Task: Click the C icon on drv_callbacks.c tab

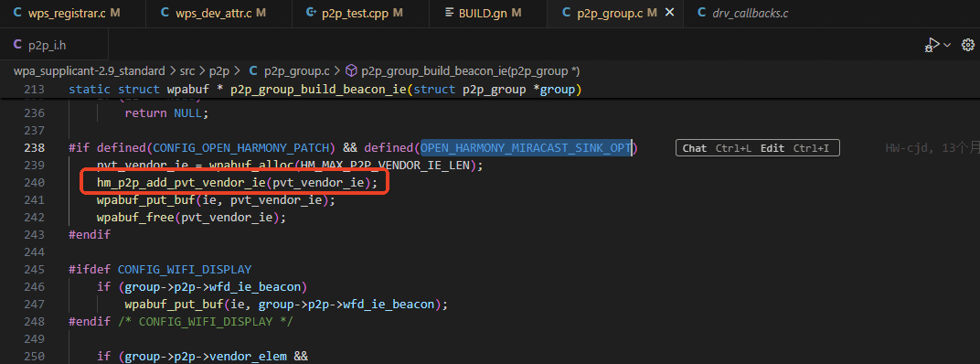Action: point(701,13)
